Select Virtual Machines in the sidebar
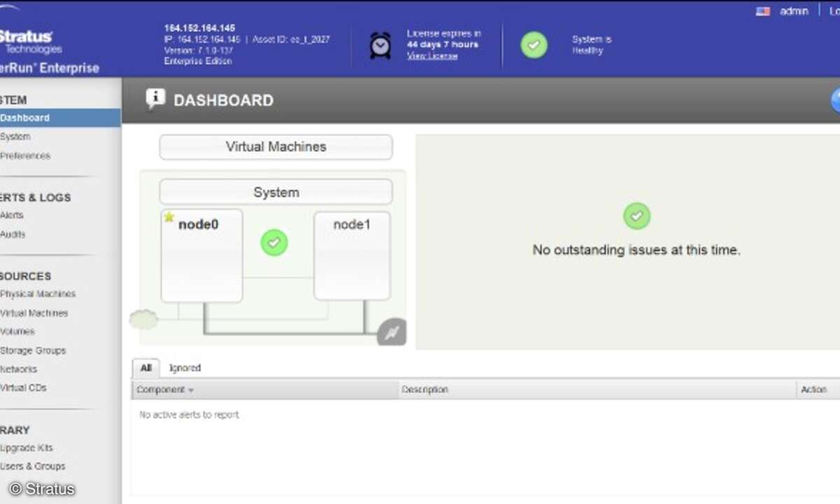The image size is (840, 504). (x=34, y=313)
